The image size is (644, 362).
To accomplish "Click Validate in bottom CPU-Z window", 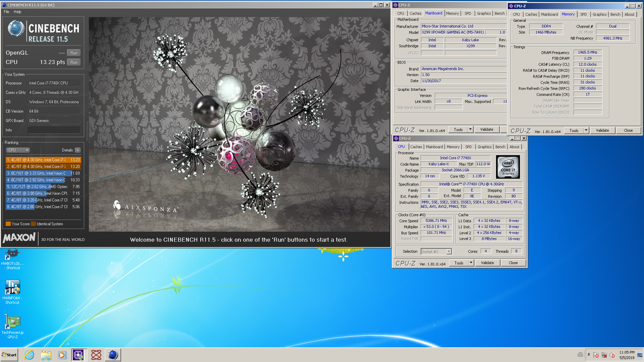I will point(487,263).
